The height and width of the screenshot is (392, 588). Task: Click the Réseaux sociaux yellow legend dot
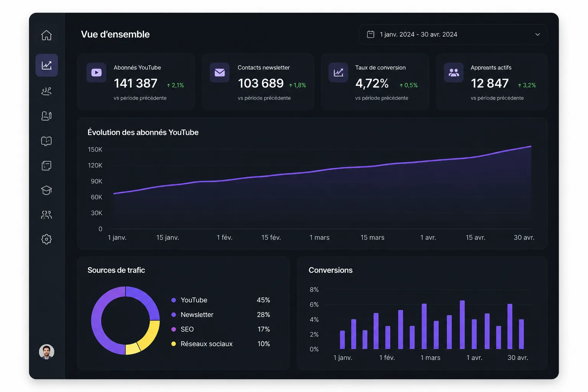pyautogui.click(x=173, y=344)
